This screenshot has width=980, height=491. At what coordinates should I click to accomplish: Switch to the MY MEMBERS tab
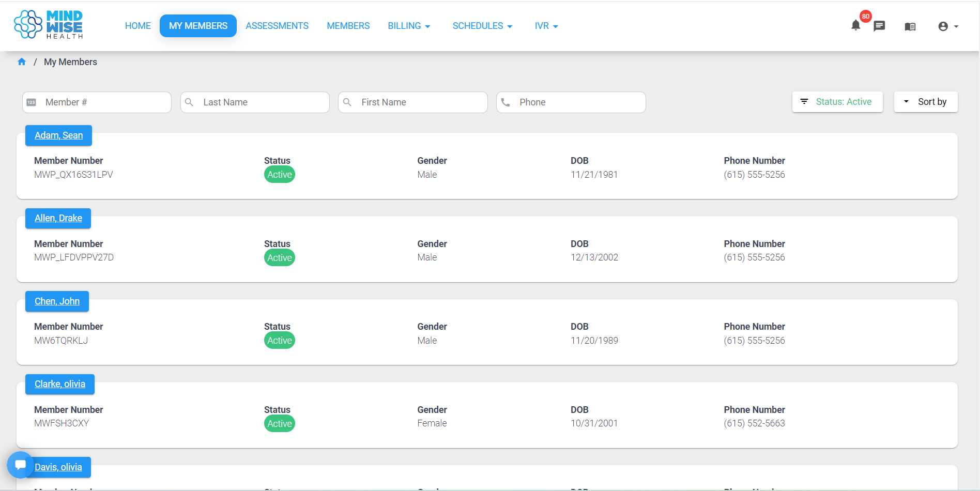pos(198,25)
